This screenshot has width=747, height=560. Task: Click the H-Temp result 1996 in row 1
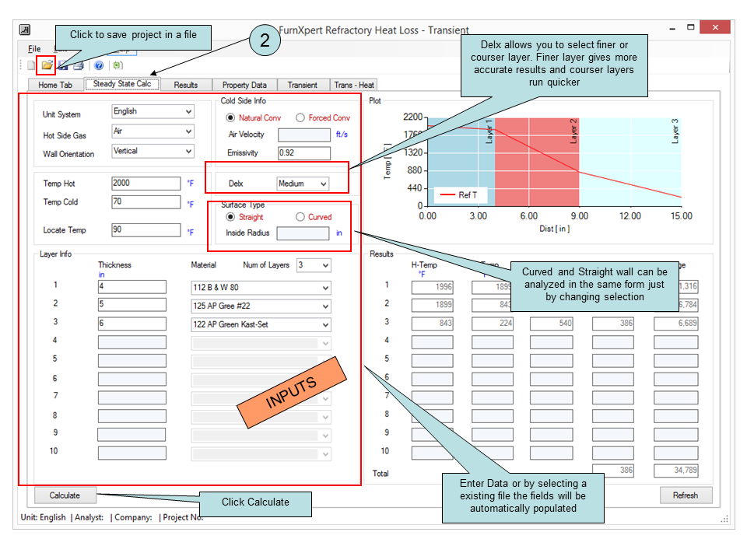pos(433,287)
